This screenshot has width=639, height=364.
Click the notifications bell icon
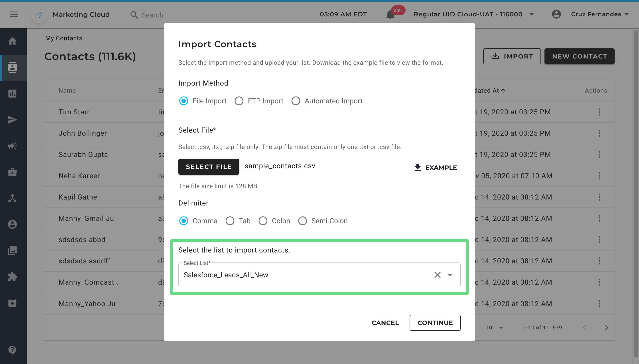coord(390,15)
